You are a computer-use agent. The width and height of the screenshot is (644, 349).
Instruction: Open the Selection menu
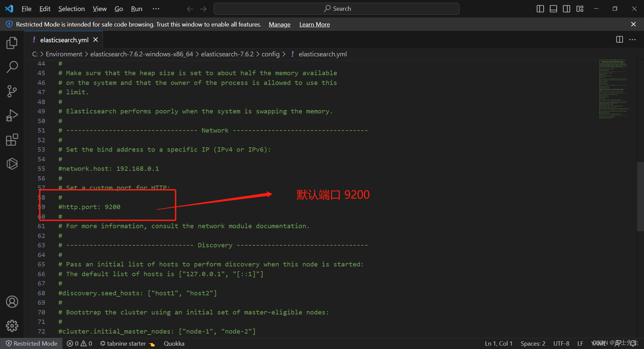(x=71, y=9)
